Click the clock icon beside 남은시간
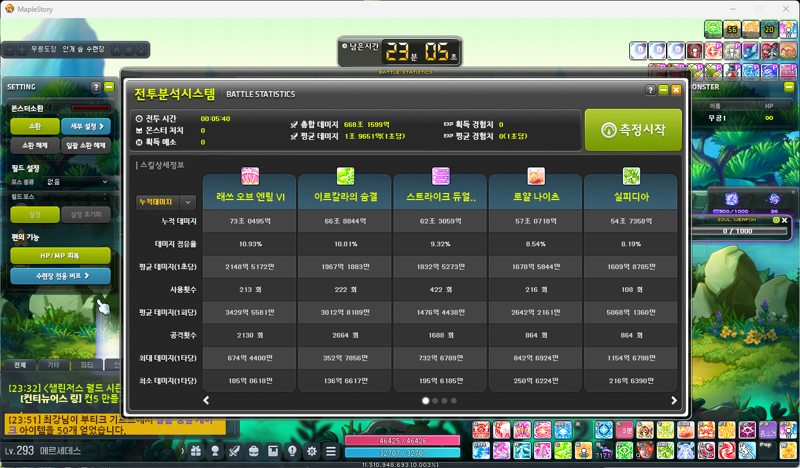The width and height of the screenshot is (800, 468). click(x=344, y=46)
